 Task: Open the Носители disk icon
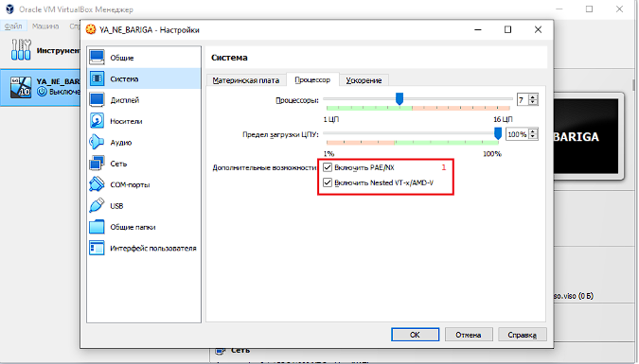click(97, 121)
